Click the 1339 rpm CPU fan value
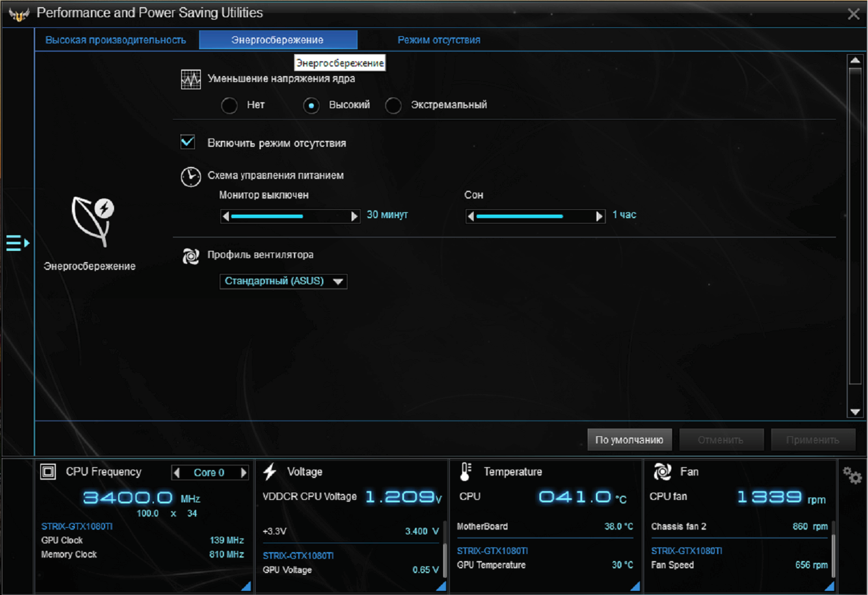The width and height of the screenshot is (868, 595). tap(782, 497)
